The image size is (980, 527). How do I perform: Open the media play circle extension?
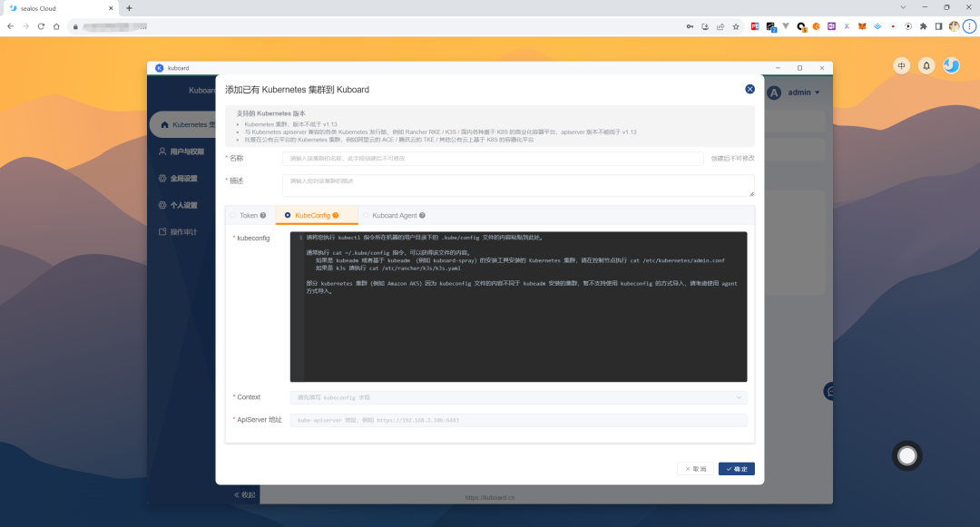coord(908,26)
